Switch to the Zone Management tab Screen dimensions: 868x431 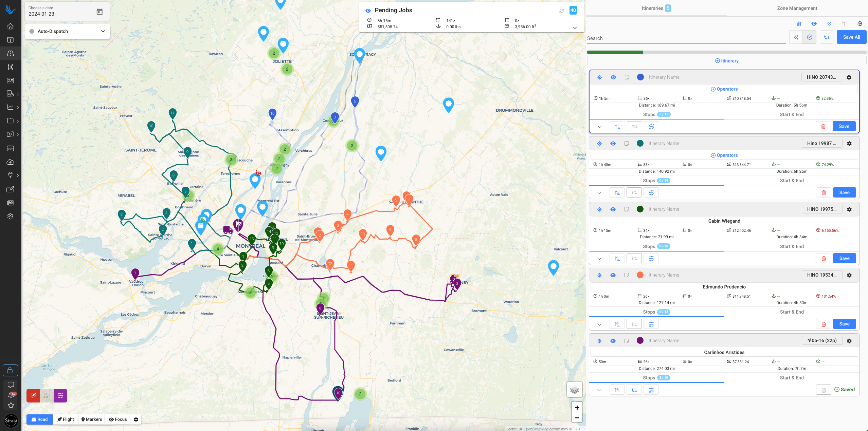coord(797,8)
